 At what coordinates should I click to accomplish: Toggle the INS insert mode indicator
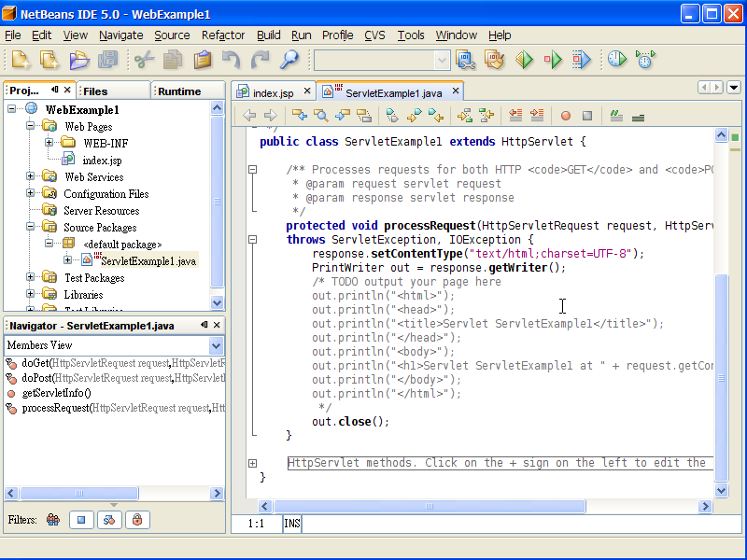click(x=292, y=524)
